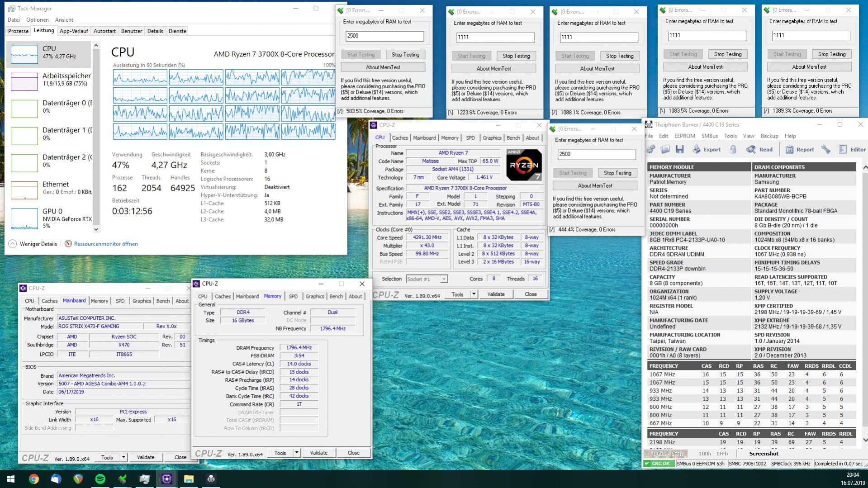This screenshot has width=868, height=488.
Task: Click the Task Manager sidebar vertical scrollbar
Action: (96, 136)
